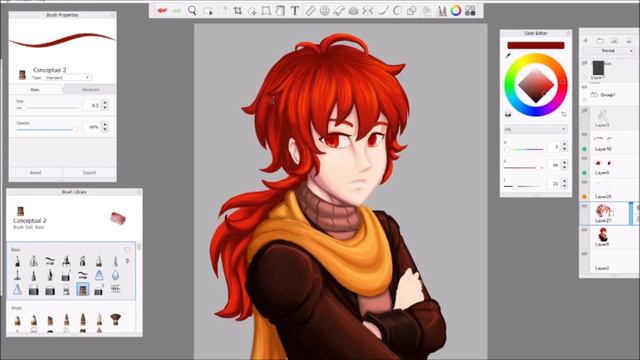Viewport: 640px width, 360px height.
Task: Toggle the Symmetry tool
Action: (368, 11)
